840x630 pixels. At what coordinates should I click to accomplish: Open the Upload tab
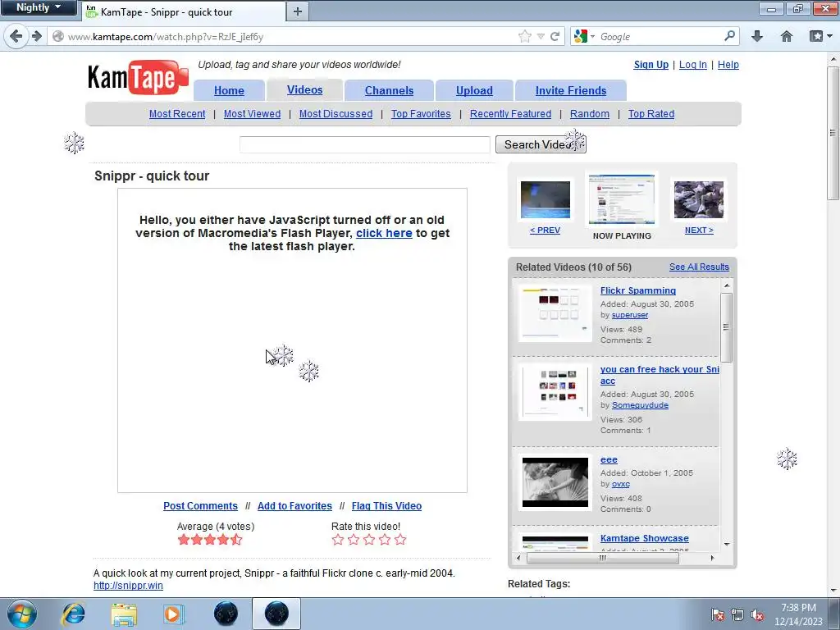click(x=474, y=90)
